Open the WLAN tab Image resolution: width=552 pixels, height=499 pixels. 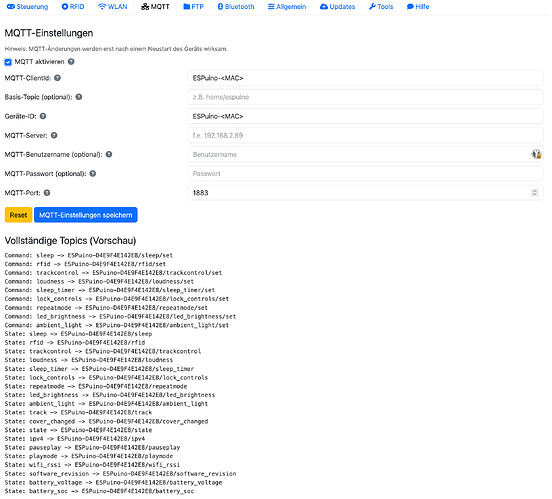tap(113, 7)
